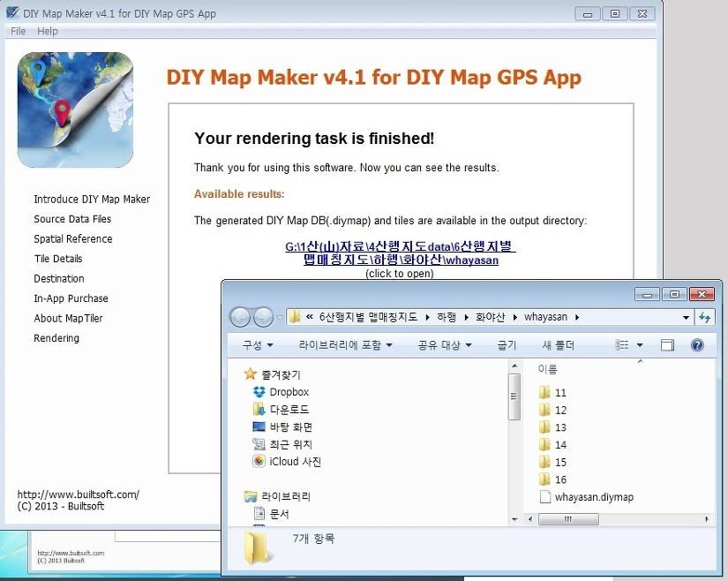Minimize the DIY Map Maker window
This screenshot has height=581, width=728.
[x=588, y=14]
